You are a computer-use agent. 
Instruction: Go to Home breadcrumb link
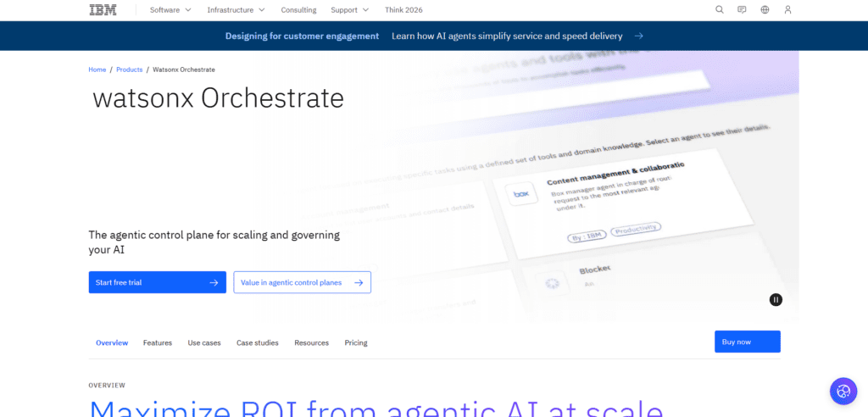coord(97,69)
